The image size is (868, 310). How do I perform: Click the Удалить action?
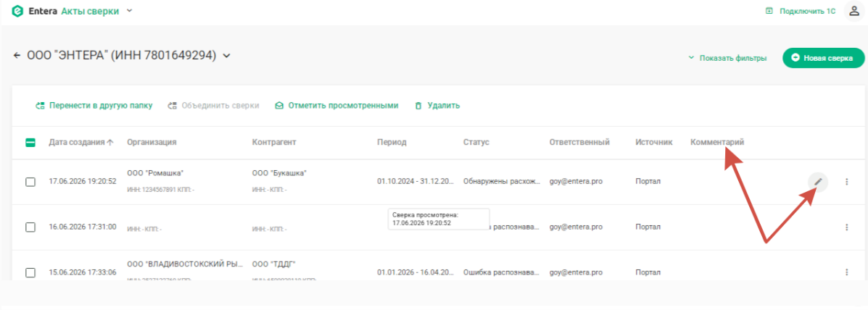point(437,106)
